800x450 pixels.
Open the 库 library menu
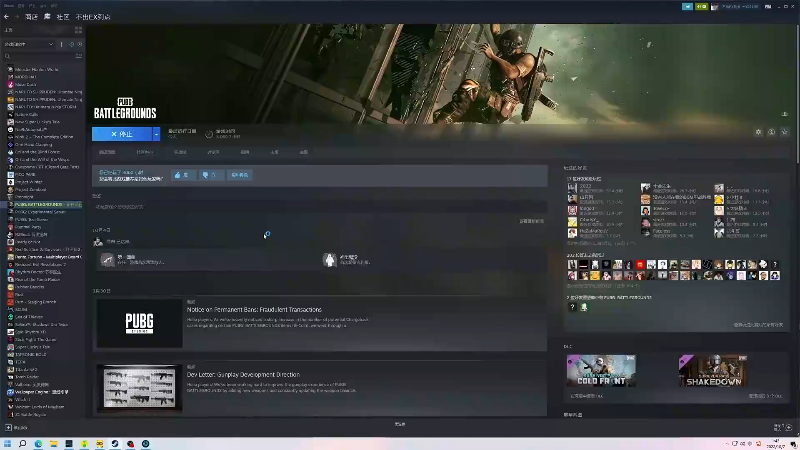coord(47,17)
